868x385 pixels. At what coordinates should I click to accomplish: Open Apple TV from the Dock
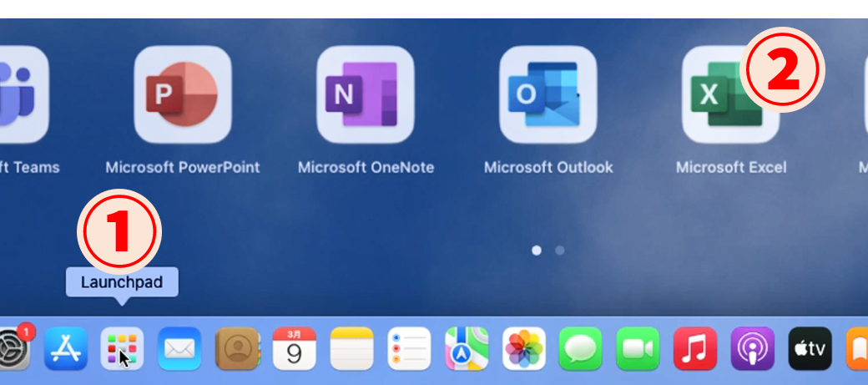pyautogui.click(x=810, y=348)
